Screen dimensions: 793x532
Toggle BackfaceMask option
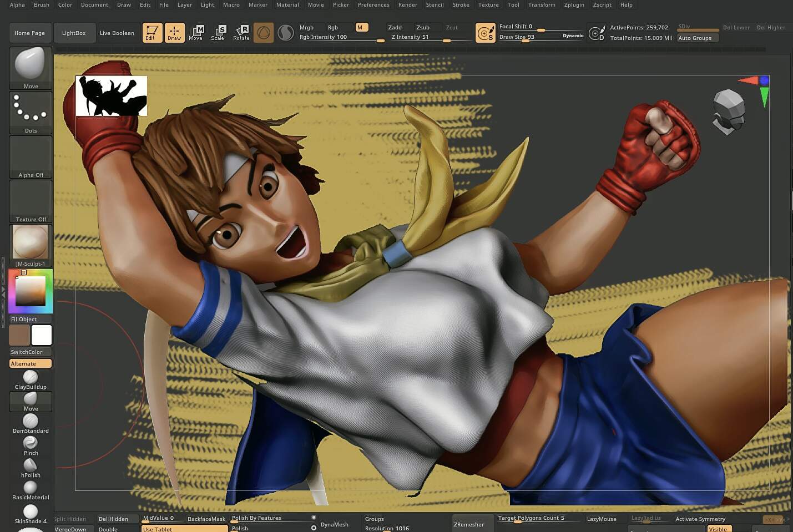click(206, 519)
